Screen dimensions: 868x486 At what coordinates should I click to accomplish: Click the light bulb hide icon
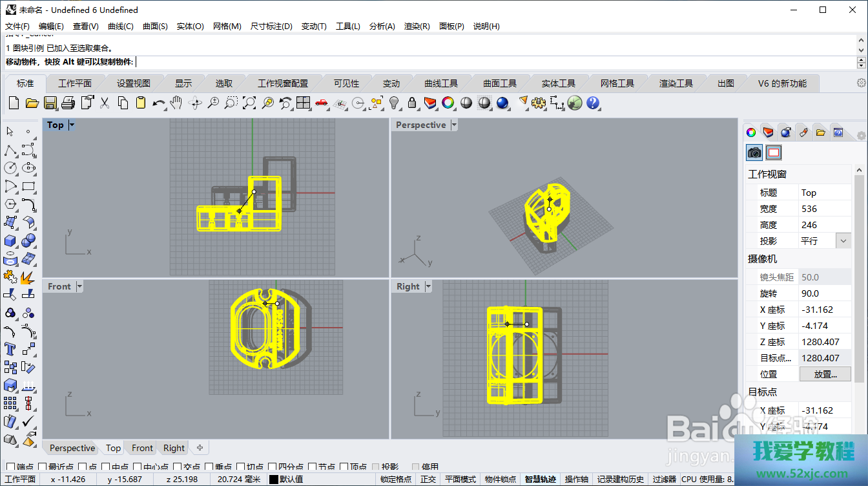point(394,103)
